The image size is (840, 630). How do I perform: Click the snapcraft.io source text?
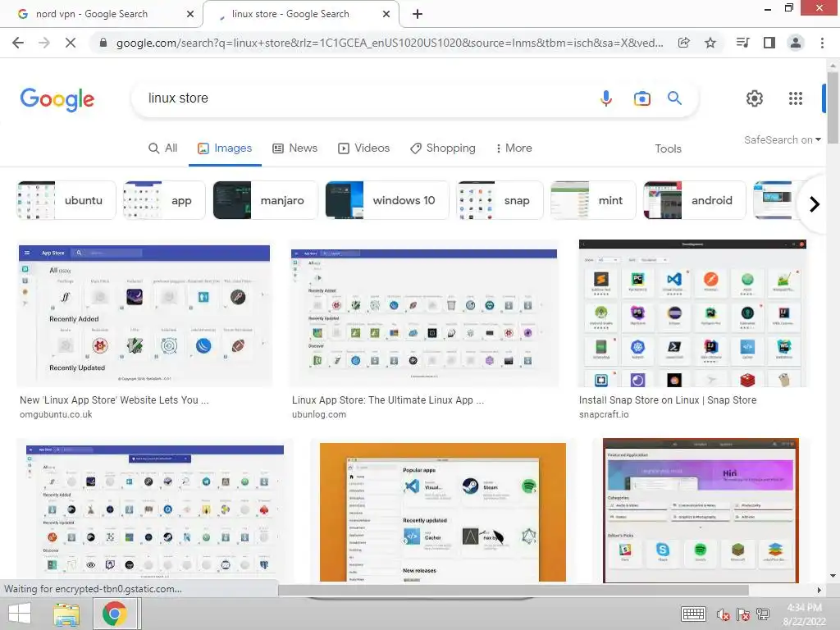pyautogui.click(x=604, y=414)
